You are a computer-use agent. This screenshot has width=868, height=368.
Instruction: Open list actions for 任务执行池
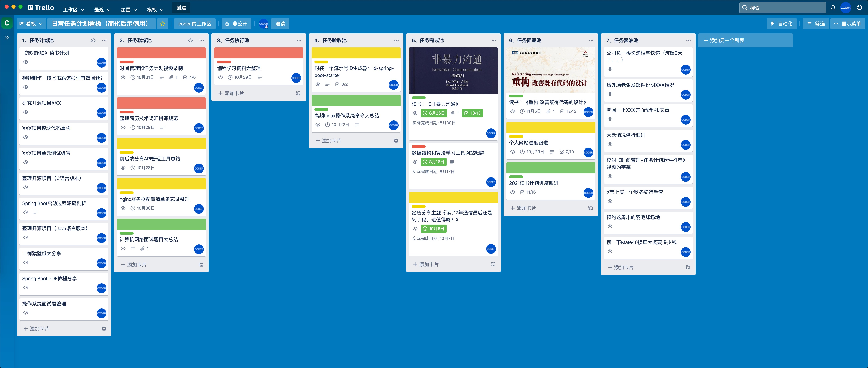click(x=299, y=41)
